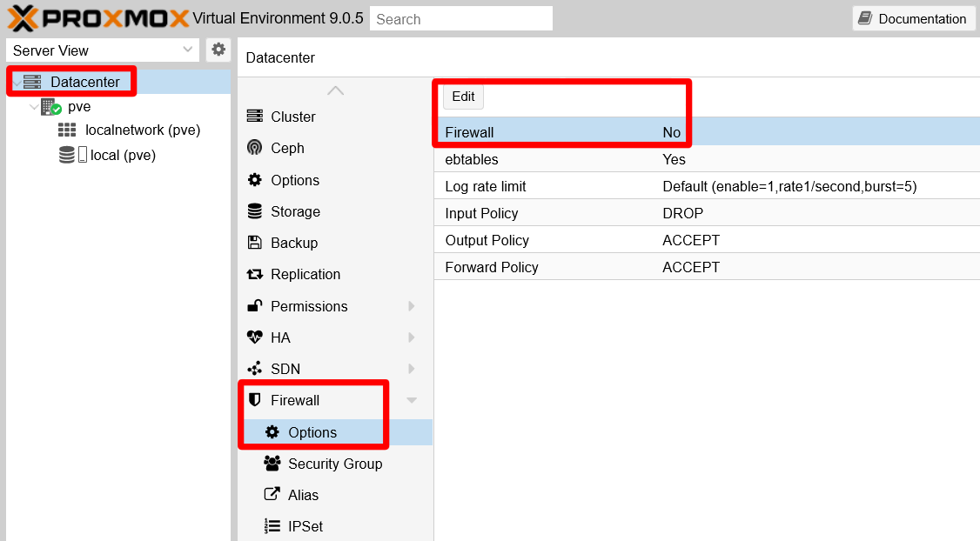
Task: Click the Edit button above Firewall settings
Action: [x=462, y=97]
